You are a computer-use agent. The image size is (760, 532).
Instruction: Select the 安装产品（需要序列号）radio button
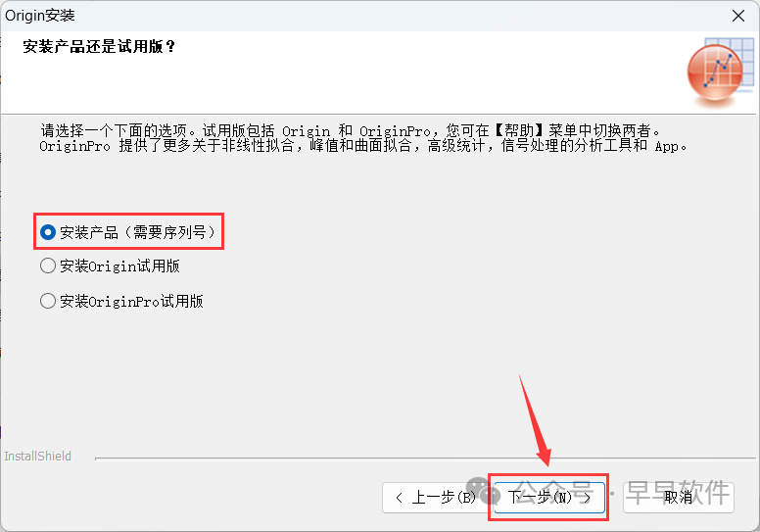point(48,232)
